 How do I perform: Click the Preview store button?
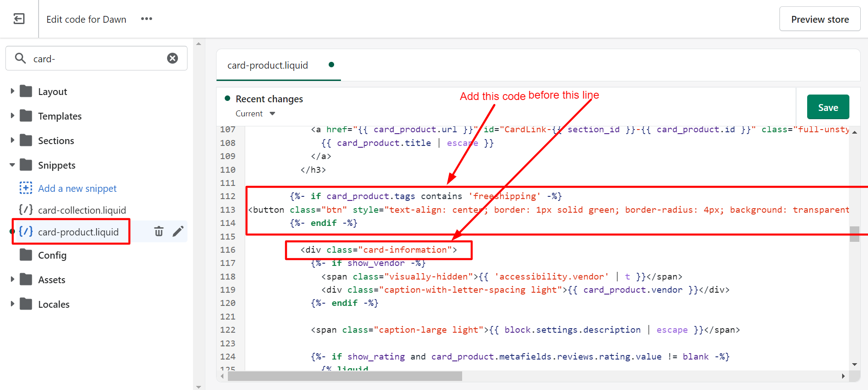[x=819, y=19]
